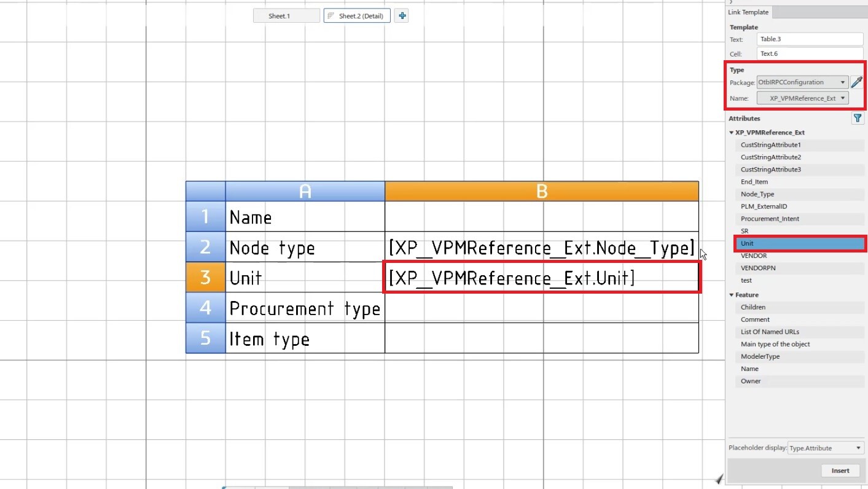The image size is (868, 489).
Task: Select Main type of the object attribute
Action: coord(799,344)
